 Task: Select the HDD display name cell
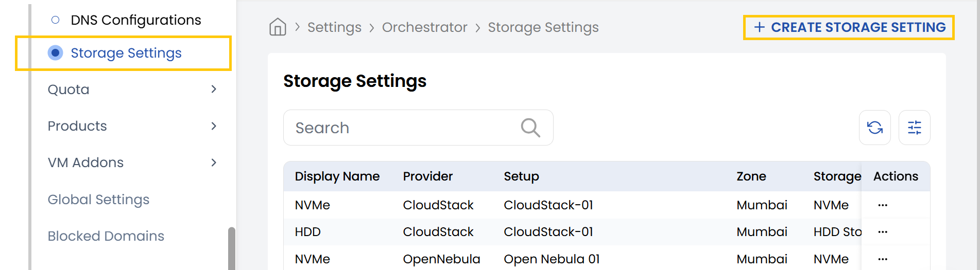pos(308,232)
